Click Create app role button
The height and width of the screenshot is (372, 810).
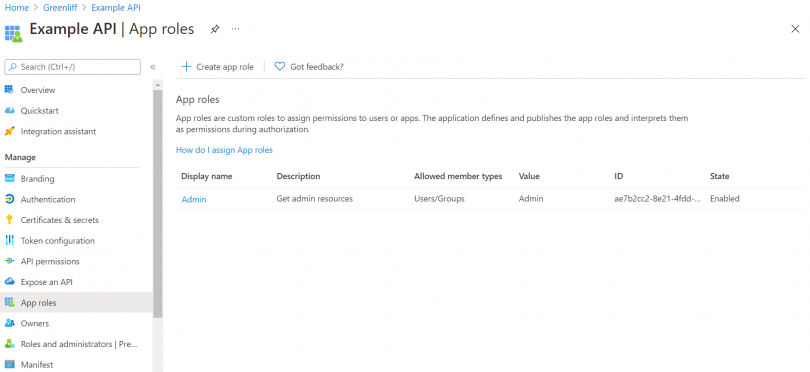[x=217, y=67]
